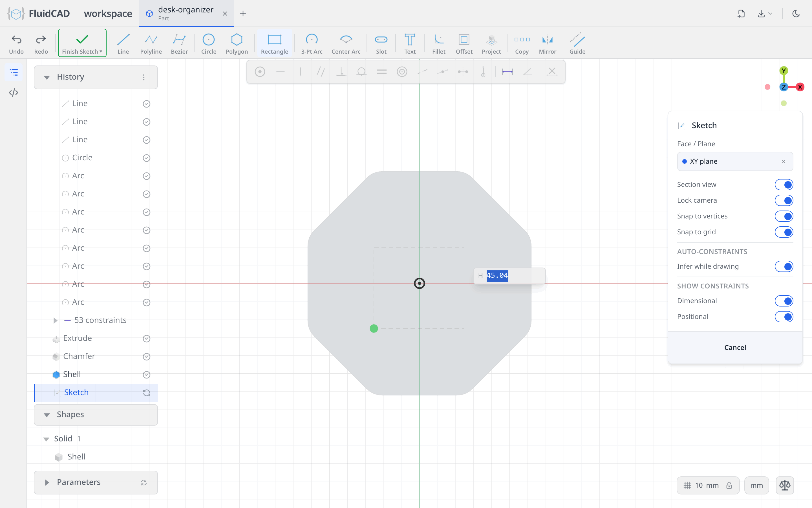This screenshot has height=508, width=812.
Task: Select the Project tool
Action: pyautogui.click(x=491, y=44)
